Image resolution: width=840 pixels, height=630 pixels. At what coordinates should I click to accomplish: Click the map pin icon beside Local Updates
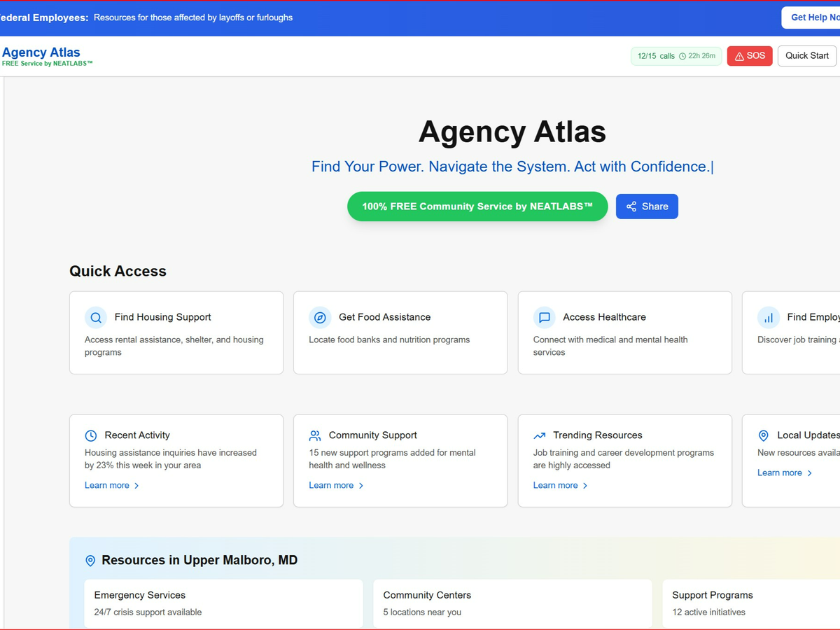764,435
